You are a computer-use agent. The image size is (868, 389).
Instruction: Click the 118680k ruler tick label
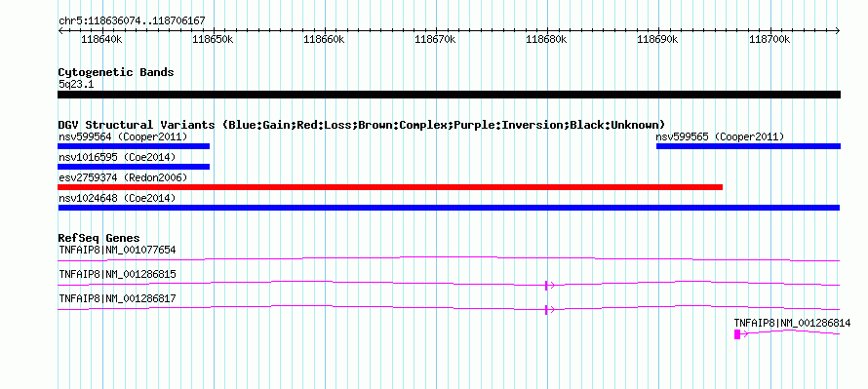[546, 40]
